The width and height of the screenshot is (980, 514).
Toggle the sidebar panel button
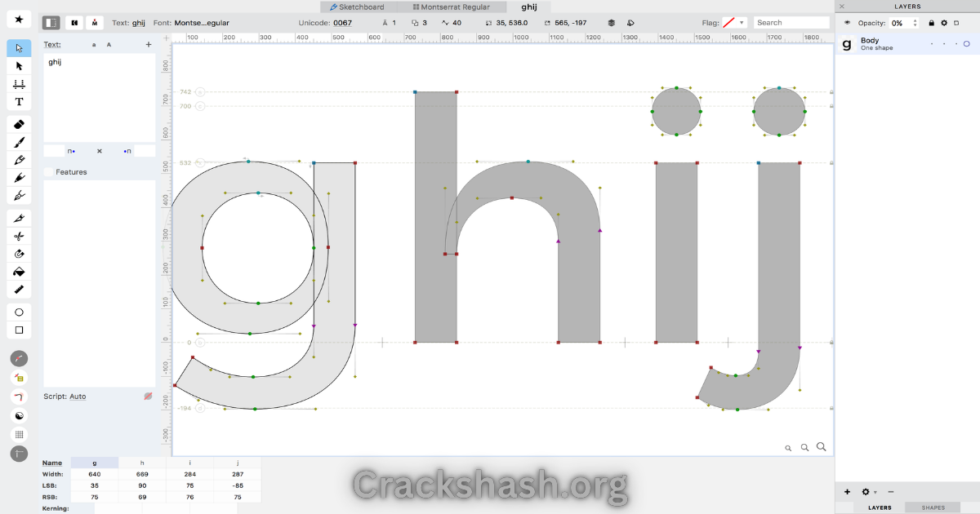(x=51, y=23)
